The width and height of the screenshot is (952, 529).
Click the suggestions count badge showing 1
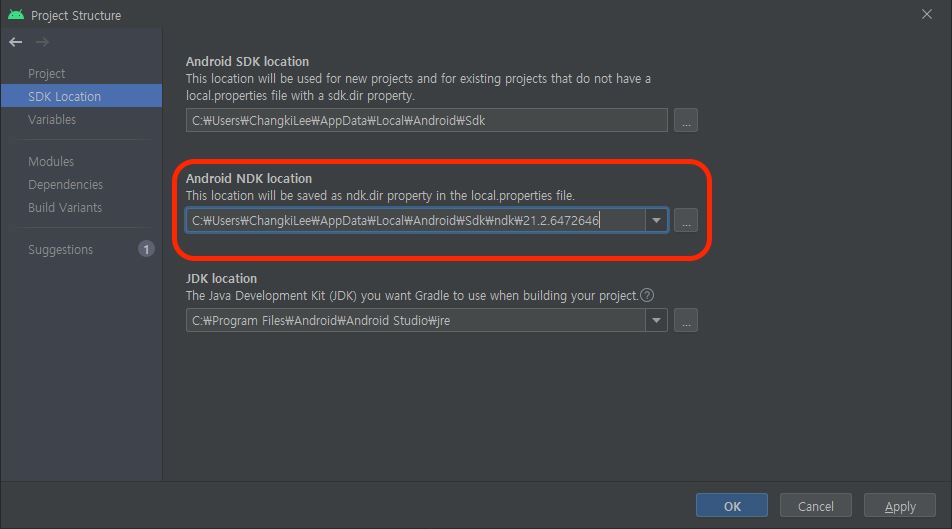point(146,249)
